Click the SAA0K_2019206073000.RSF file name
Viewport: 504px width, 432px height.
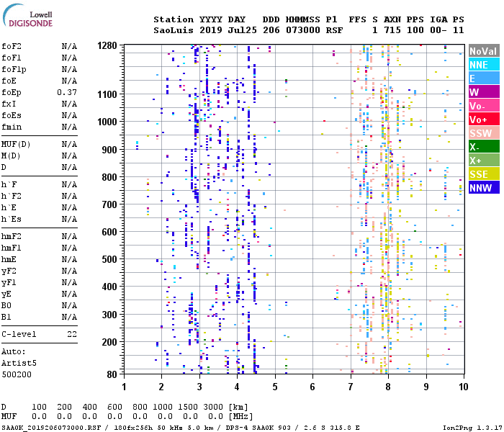[51, 428]
